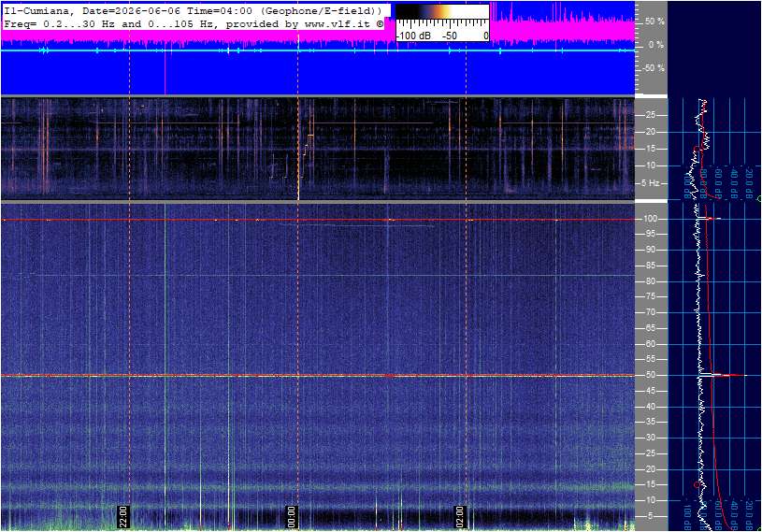The width and height of the screenshot is (762, 532).
Task: Click the '85' frequency axis label
Action: point(650,266)
